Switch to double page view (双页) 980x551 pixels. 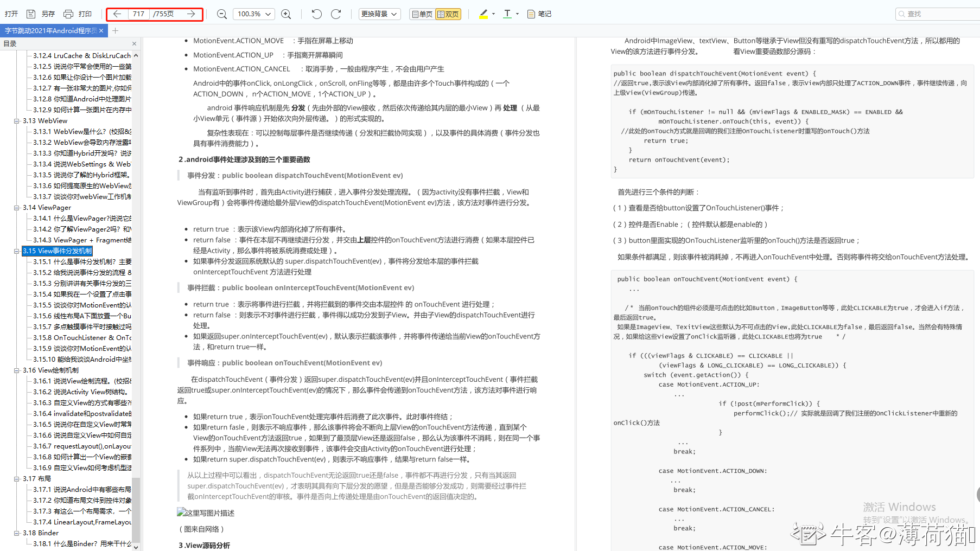coord(448,14)
